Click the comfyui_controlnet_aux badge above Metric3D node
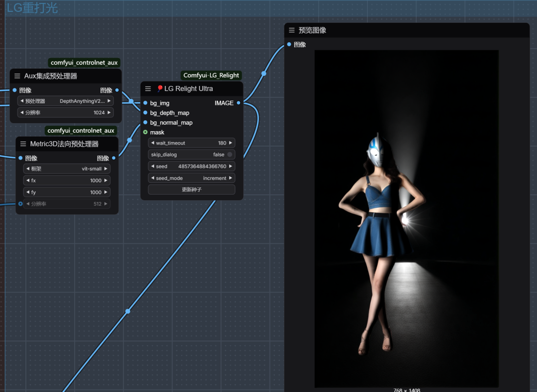 (x=81, y=131)
